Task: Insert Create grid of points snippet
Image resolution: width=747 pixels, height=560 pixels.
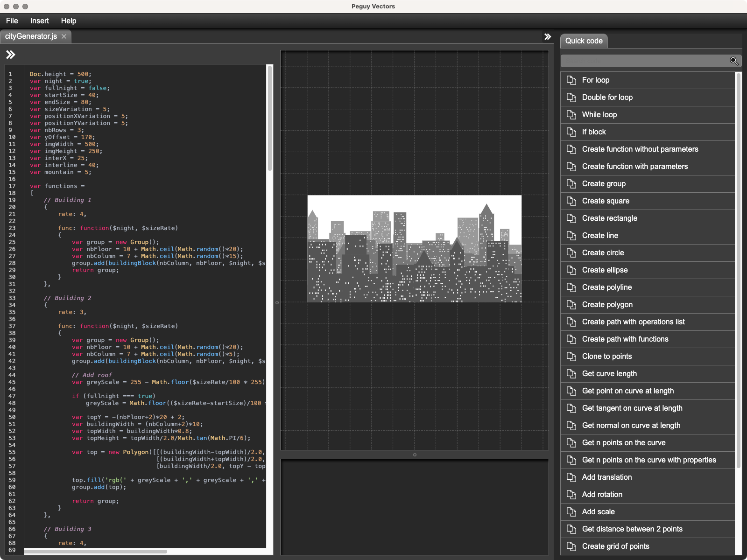Action: tap(648, 546)
